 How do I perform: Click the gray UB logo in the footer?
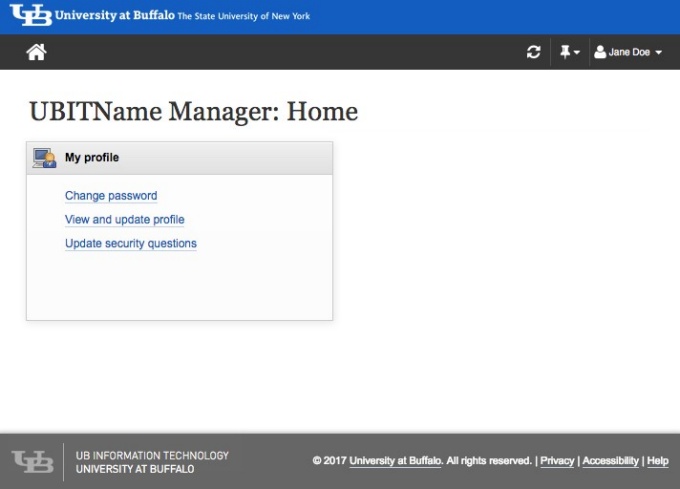(x=32, y=461)
